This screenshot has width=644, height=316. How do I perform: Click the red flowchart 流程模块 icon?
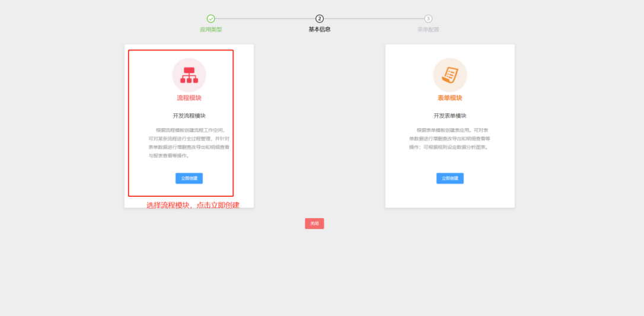pyautogui.click(x=189, y=75)
